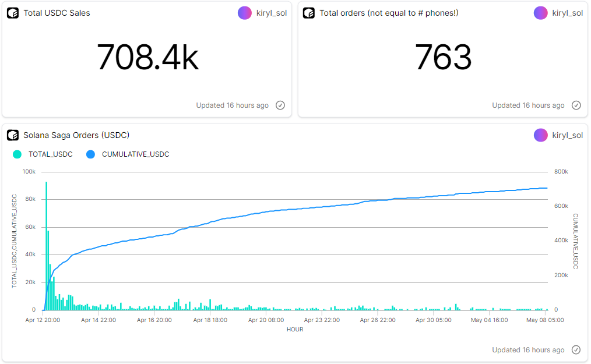Viewport: 591px width, 364px height.
Task: Click the Apr 14 22:00 axis label
Action: (98, 320)
